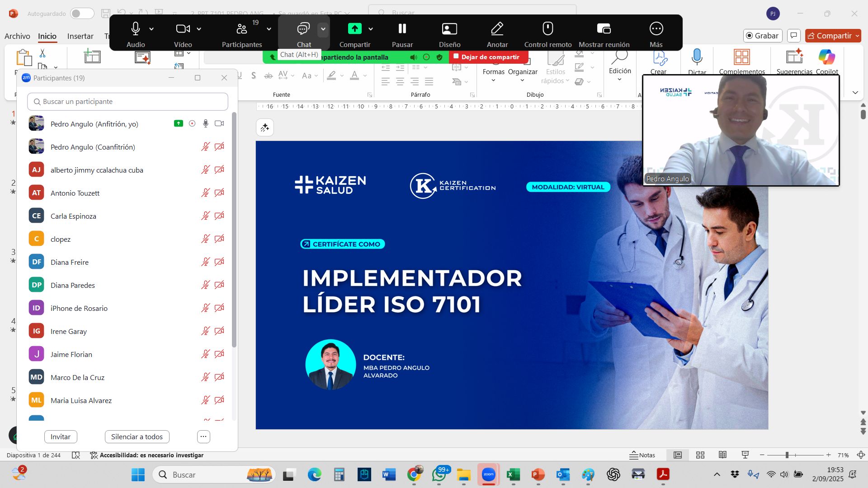Click the Anotar pencil icon in Zoom toolbar
868x488 pixels.
point(497,29)
